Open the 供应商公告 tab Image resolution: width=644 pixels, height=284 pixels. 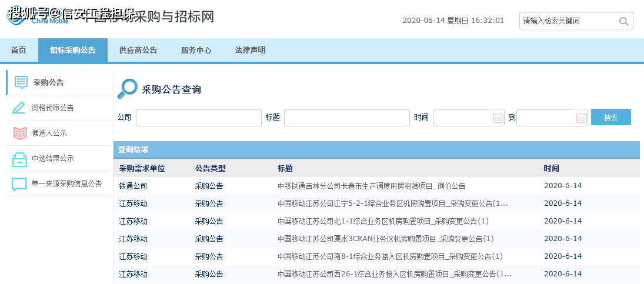[138, 50]
